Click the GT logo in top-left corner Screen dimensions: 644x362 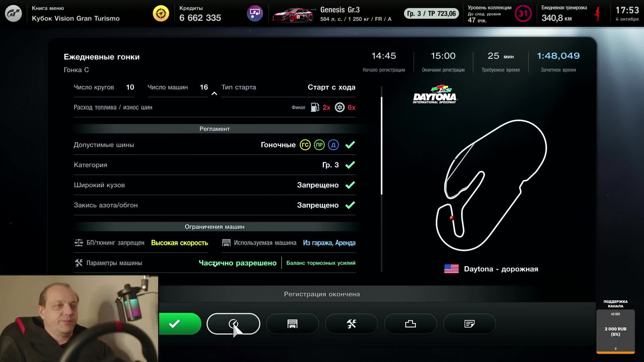tap(13, 13)
